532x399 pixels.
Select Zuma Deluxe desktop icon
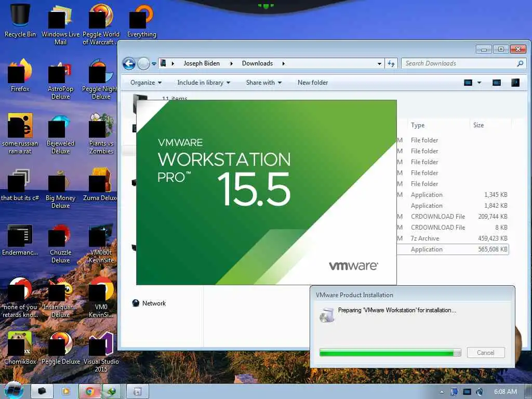click(101, 185)
